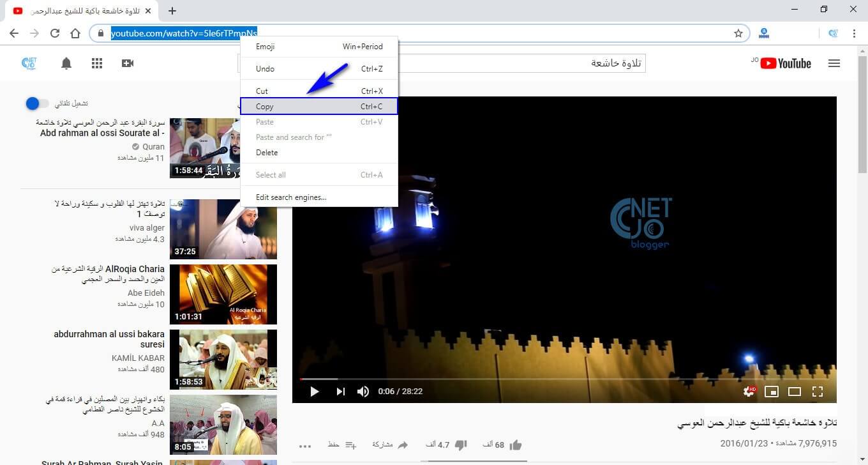Open the YouTube apps grid
The image size is (868, 465).
(97, 63)
